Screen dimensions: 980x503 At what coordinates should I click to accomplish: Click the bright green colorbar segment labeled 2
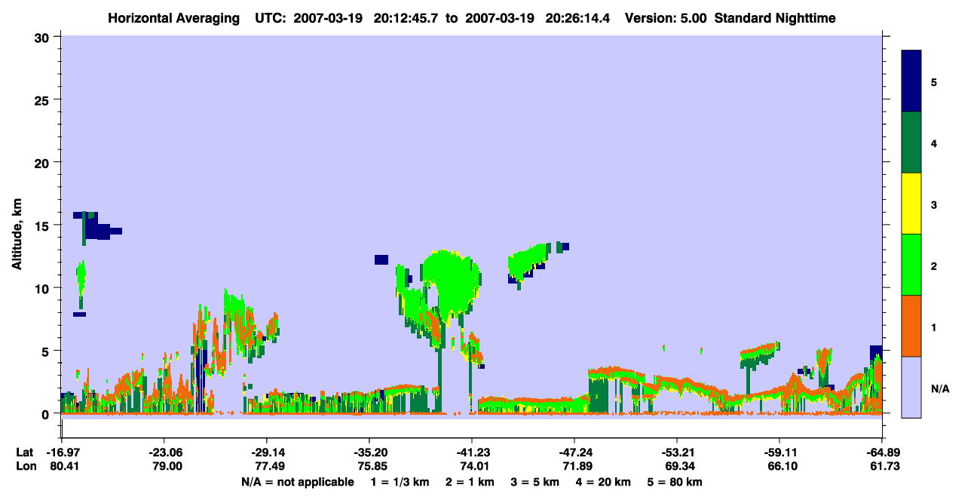(911, 265)
